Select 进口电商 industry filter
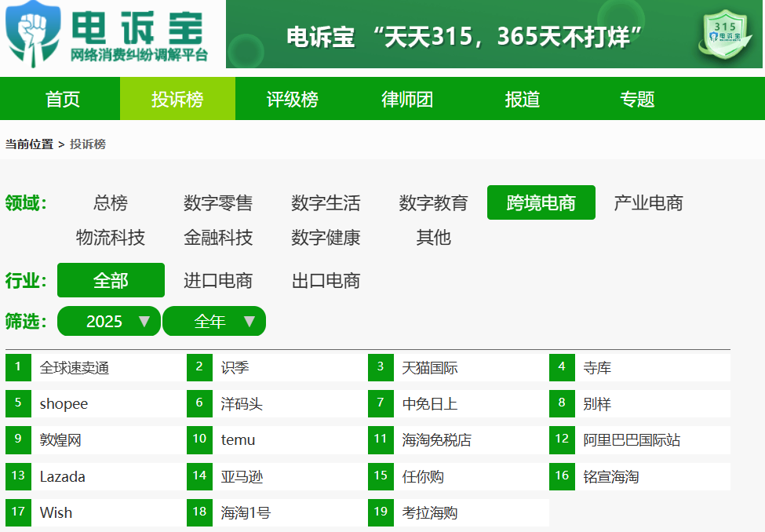This screenshot has height=532, width=765. (218, 280)
